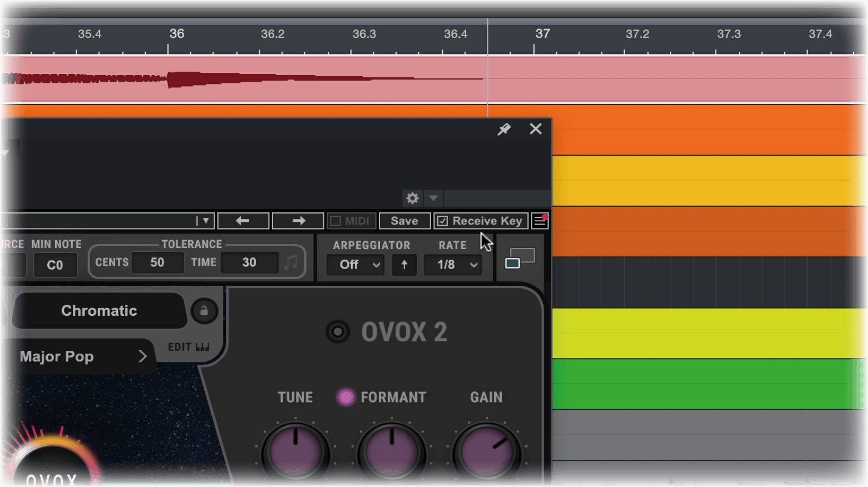The width and height of the screenshot is (868, 487).
Task: Select the pink audio clip waveform
Action: (x=434, y=79)
